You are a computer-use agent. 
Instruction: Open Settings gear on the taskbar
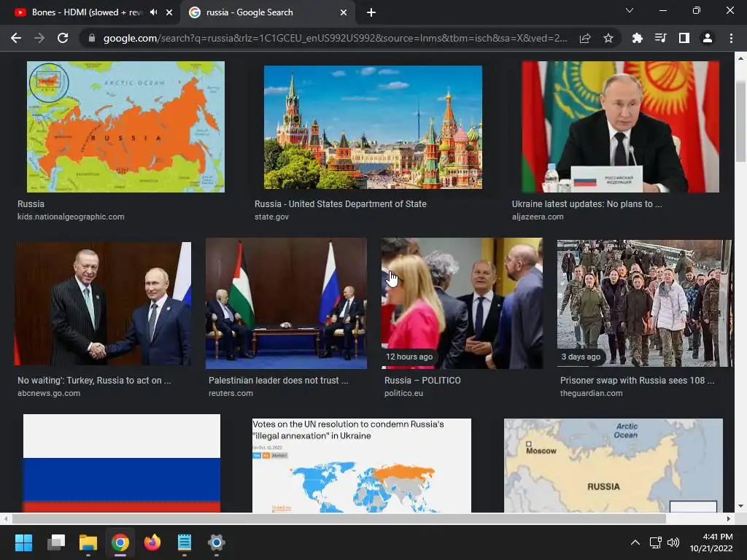click(x=216, y=542)
